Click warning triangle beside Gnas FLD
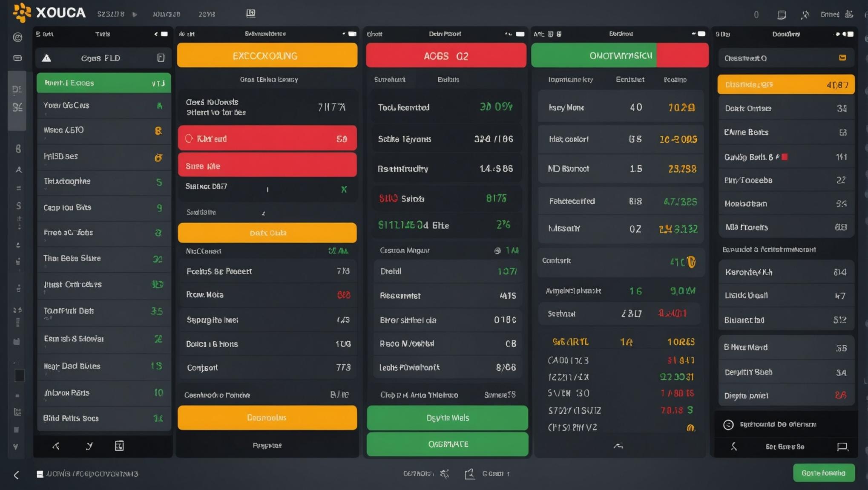This screenshot has width=868, height=490. [x=46, y=58]
